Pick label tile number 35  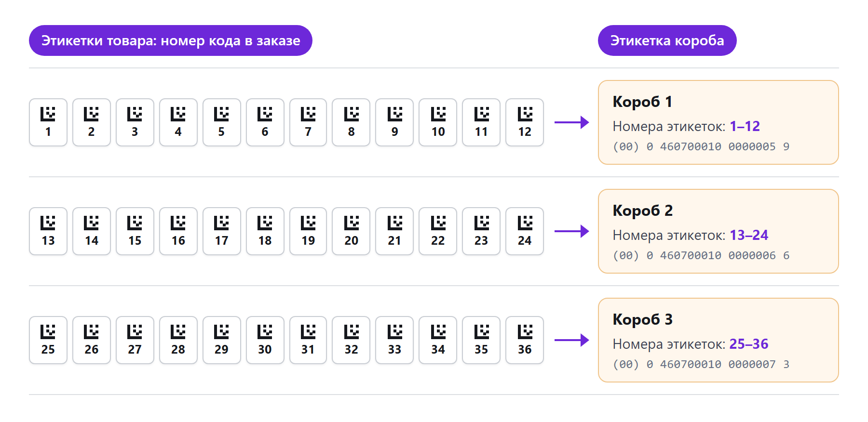[481, 340]
